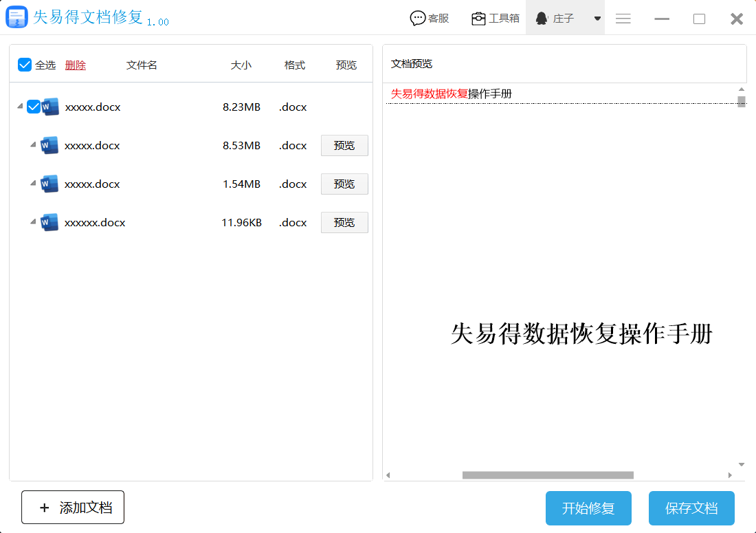756x533 pixels.
Task: Open the 工具箱 toolbox icon
Action: (x=478, y=19)
